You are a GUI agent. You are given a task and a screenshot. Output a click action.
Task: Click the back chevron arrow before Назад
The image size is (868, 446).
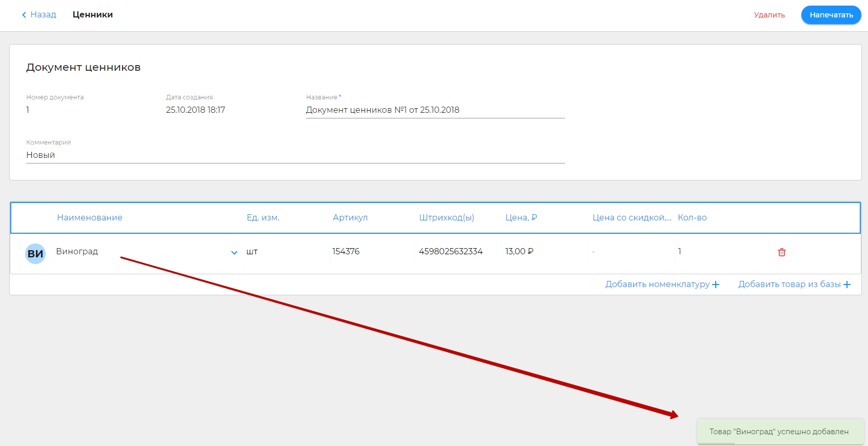tap(24, 15)
